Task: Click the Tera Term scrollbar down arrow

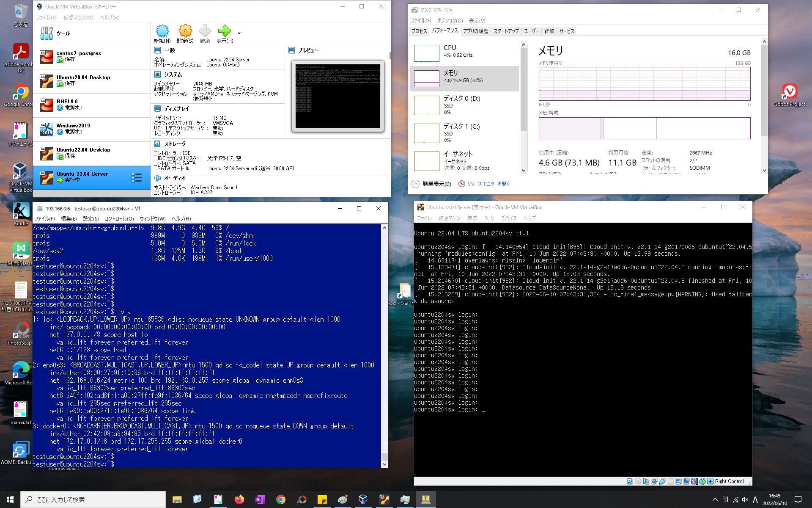Action: [384, 464]
